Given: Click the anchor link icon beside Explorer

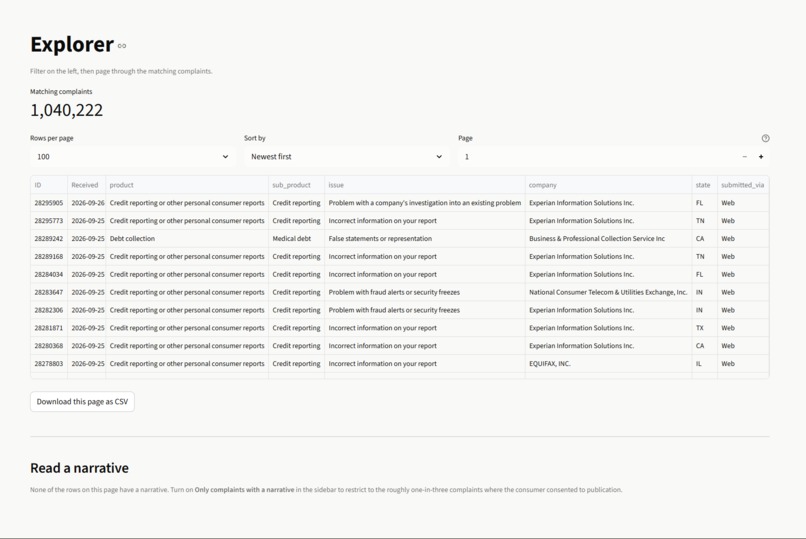Looking at the screenshot, I should point(122,46).
